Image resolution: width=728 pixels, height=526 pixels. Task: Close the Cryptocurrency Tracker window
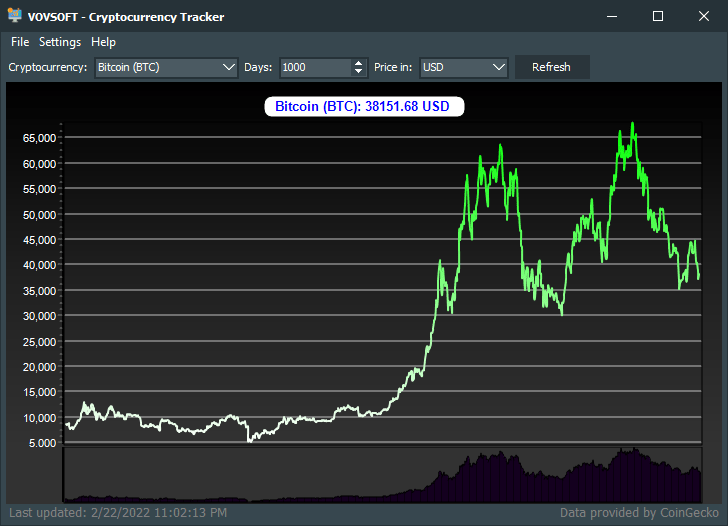point(704,16)
